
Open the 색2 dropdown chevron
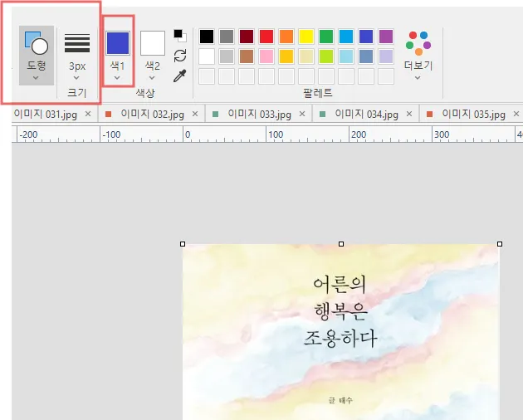152,78
